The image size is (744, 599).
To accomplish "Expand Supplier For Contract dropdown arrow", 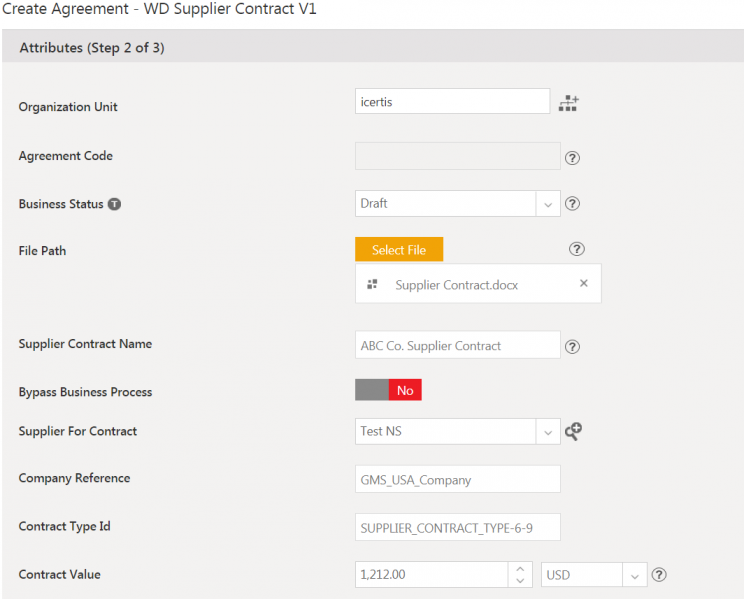I will coord(548,431).
